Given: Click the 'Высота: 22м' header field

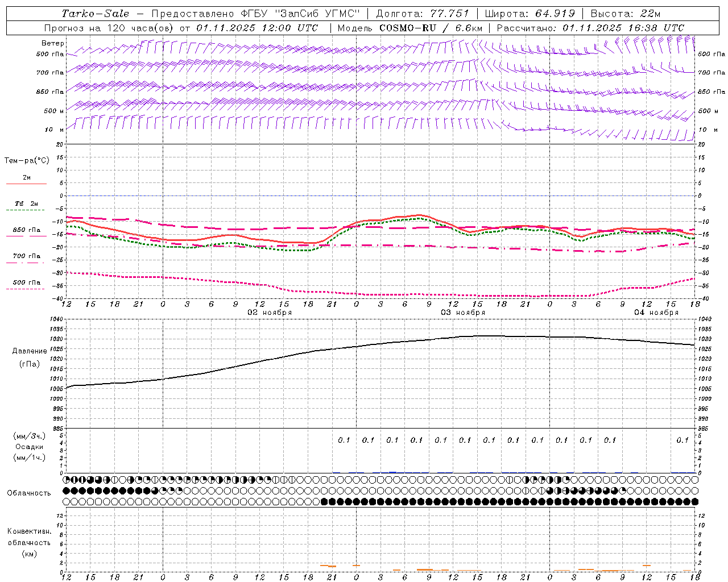Looking at the screenshot, I should tap(625, 14).
